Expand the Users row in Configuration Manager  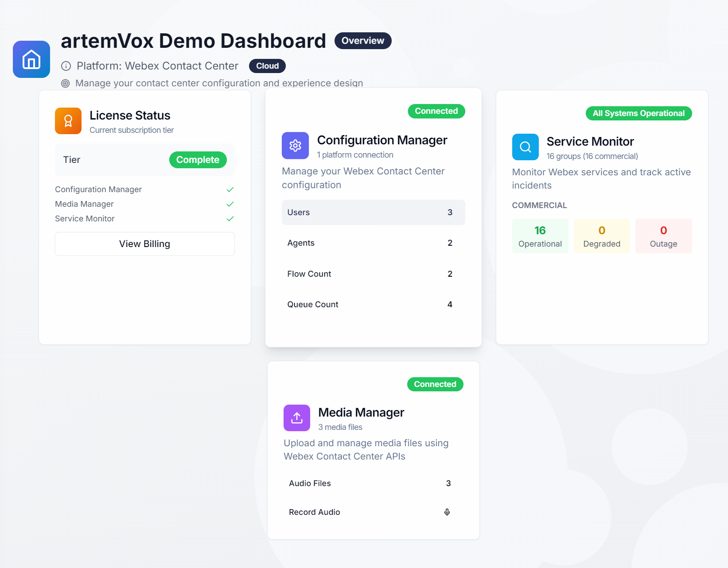[373, 212]
